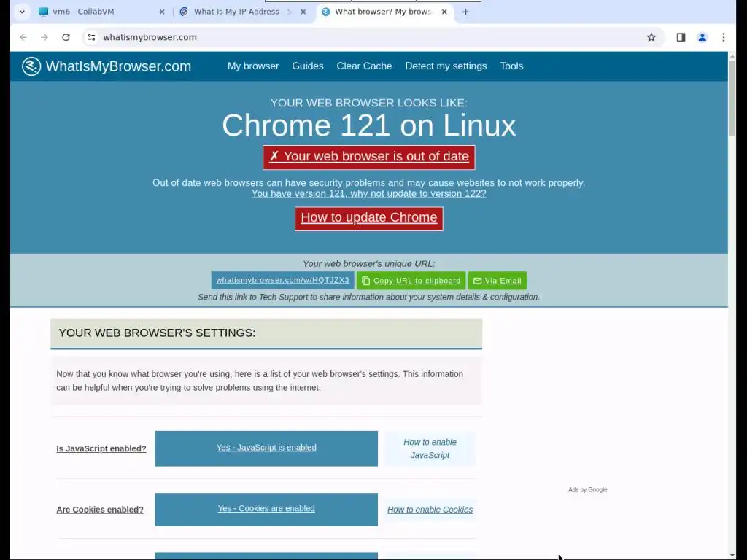Open Chrome three-dot menu
Viewport: 747px width, 560px height.
coord(724,37)
